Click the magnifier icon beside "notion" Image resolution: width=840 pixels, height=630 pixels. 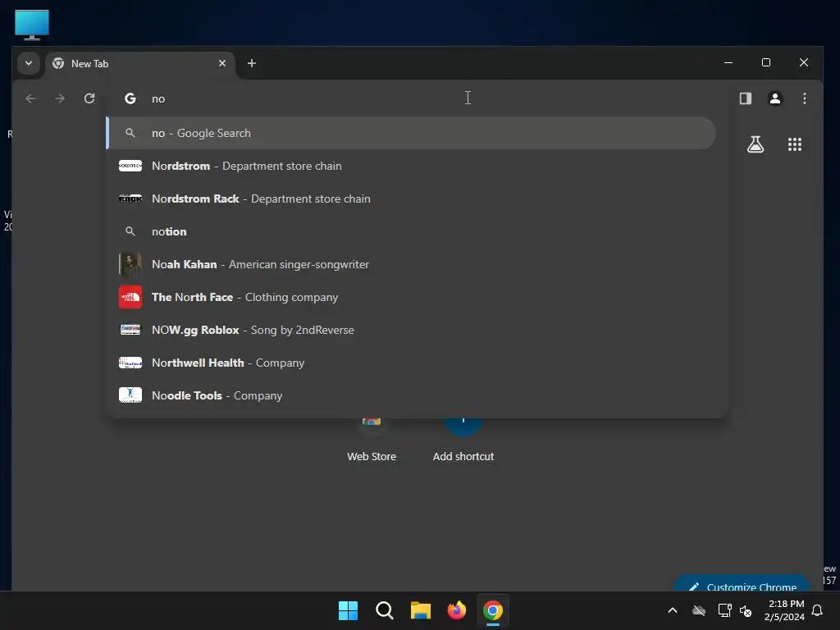(130, 231)
